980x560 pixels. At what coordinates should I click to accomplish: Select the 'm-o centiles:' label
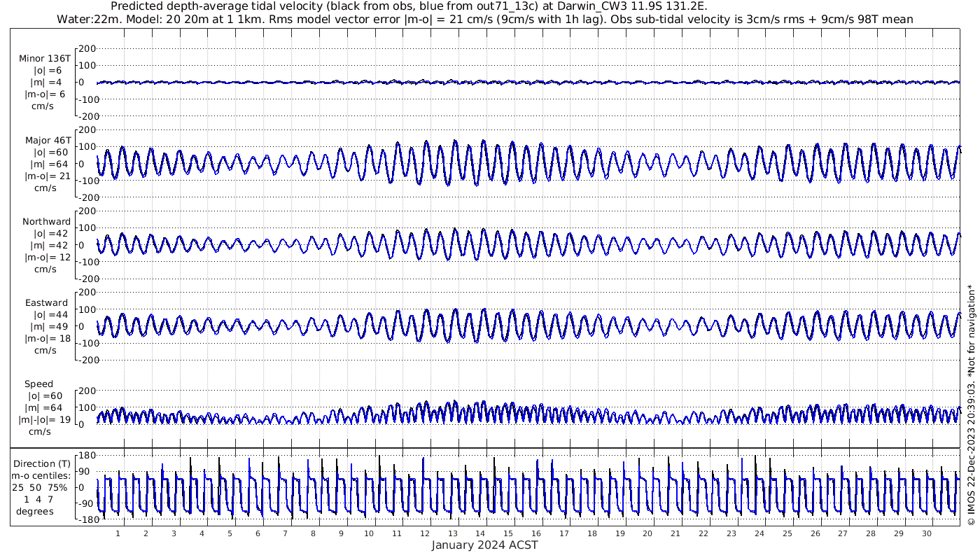(43, 476)
